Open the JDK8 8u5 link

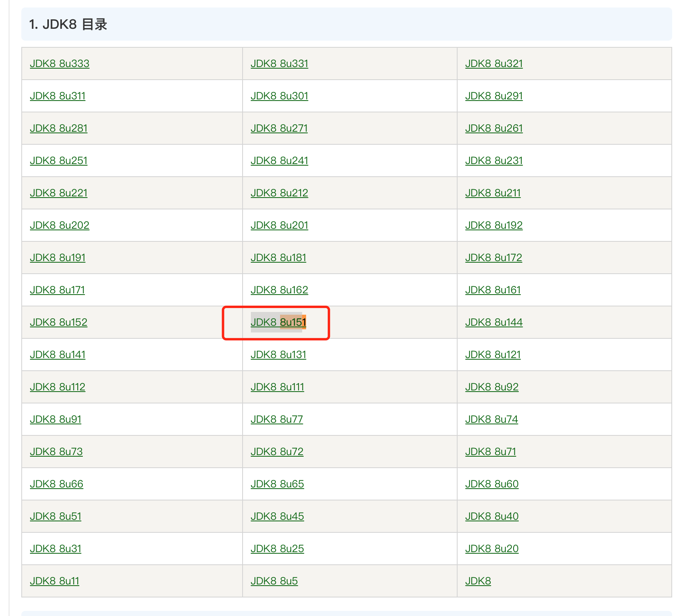click(274, 581)
